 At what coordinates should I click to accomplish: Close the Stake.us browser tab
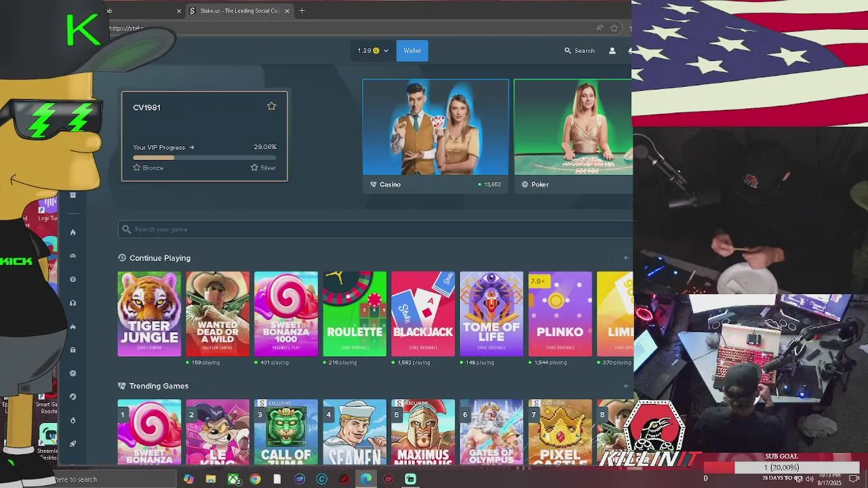point(287,11)
